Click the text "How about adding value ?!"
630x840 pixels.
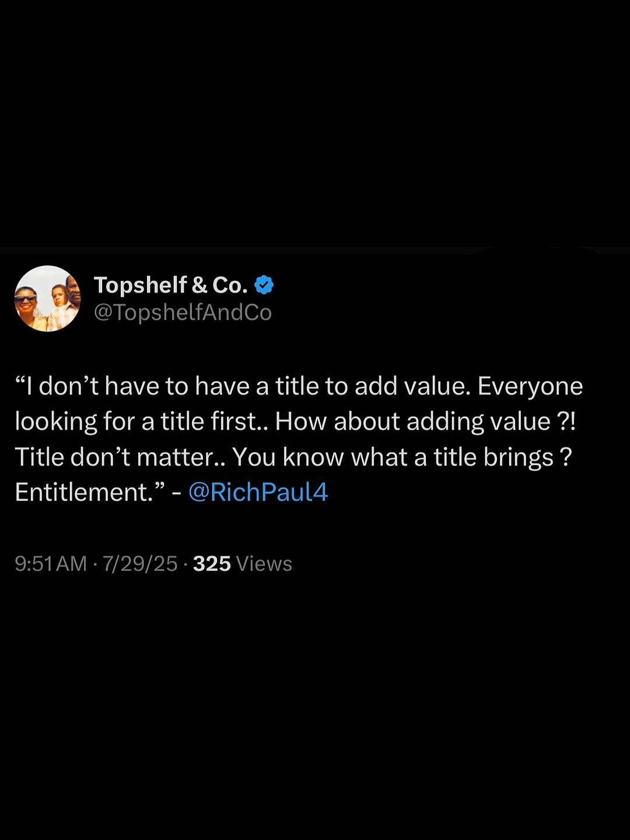tap(425, 421)
